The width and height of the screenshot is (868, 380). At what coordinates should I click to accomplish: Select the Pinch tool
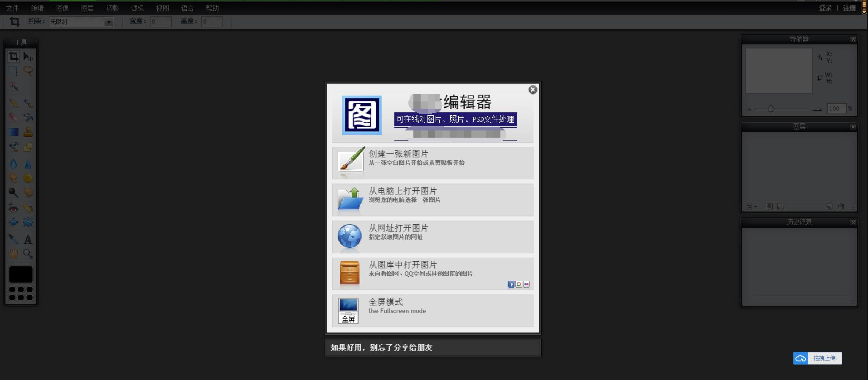pos(28,222)
